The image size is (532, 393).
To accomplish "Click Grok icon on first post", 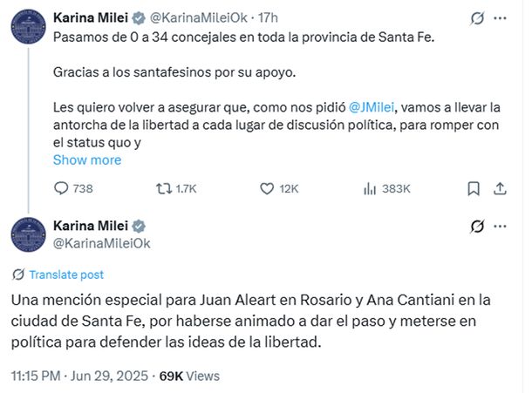I will (x=477, y=17).
